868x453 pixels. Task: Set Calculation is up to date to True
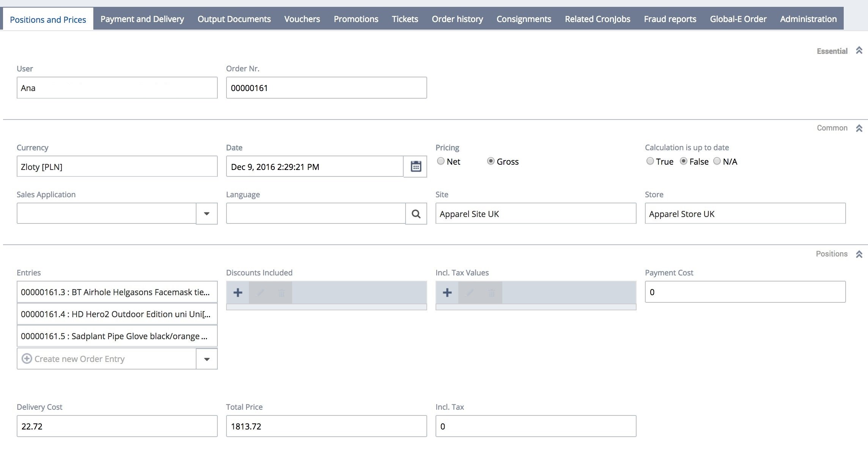pyautogui.click(x=650, y=161)
